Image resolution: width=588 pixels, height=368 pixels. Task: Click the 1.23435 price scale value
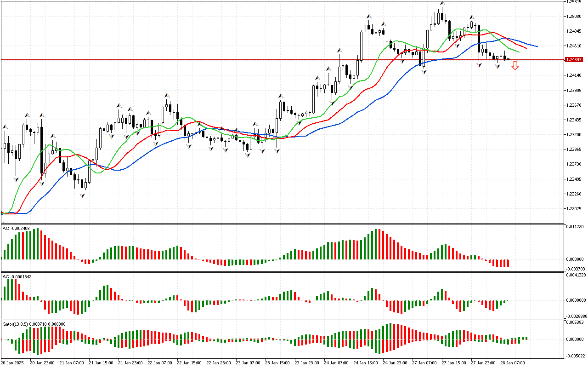(x=574, y=120)
